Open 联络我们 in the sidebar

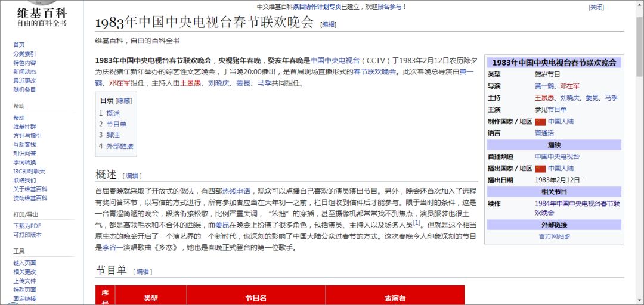(24, 180)
